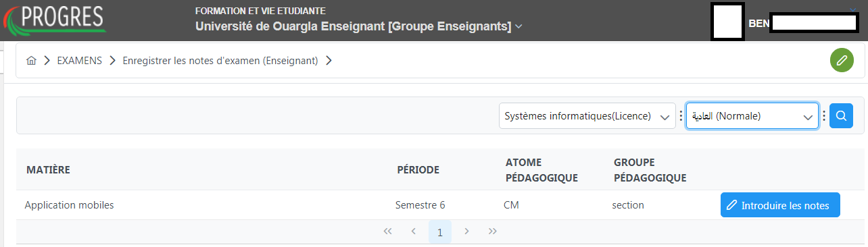Go to last page of results
The height and width of the screenshot is (247, 868).
pyautogui.click(x=493, y=231)
